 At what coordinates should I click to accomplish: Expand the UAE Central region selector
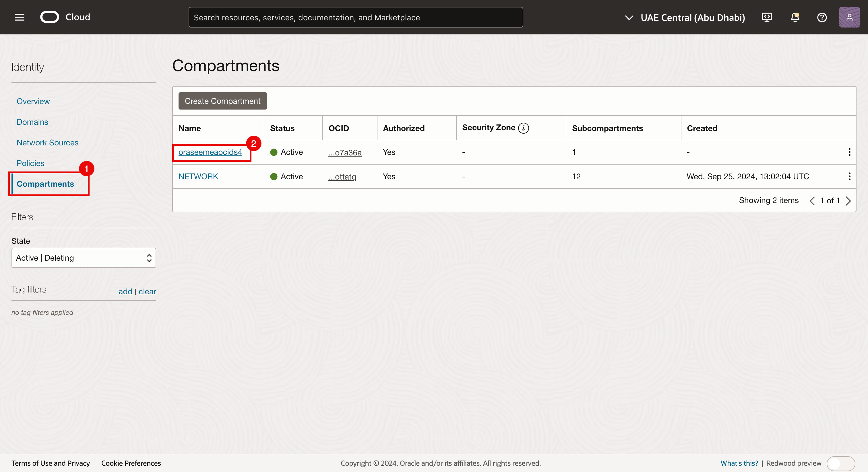[x=685, y=17]
